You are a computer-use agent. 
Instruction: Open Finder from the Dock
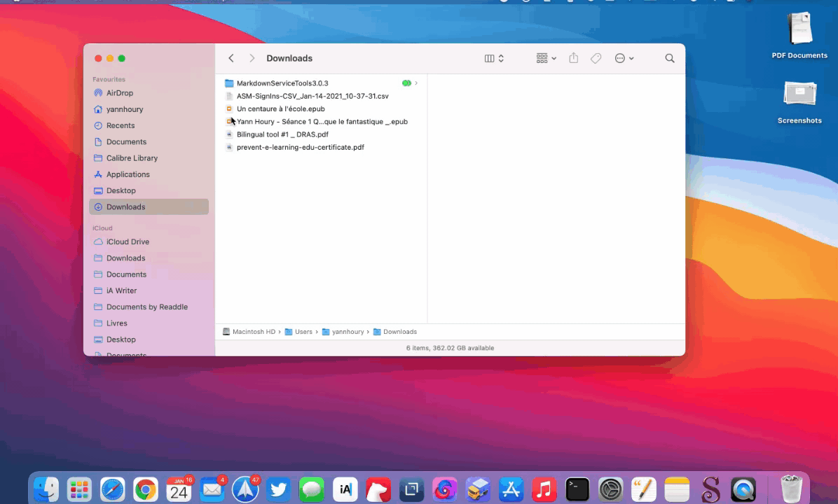click(46, 489)
